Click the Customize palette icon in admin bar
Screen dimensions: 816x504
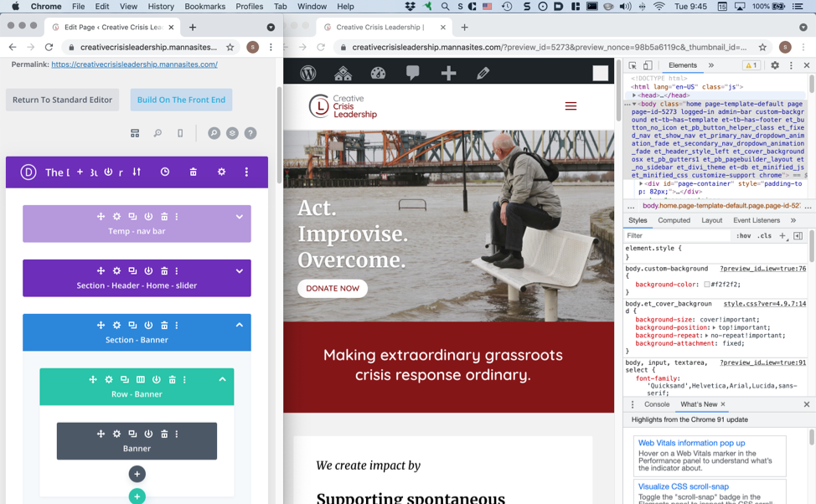[x=378, y=73]
